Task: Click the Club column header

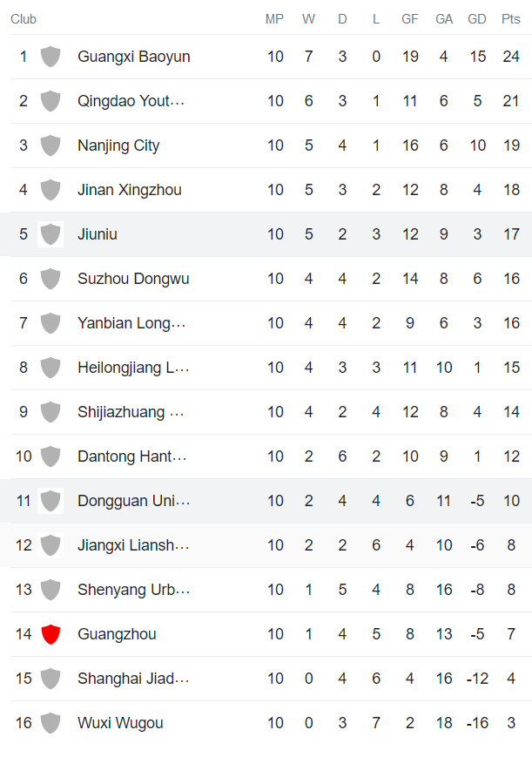Action: click(24, 18)
